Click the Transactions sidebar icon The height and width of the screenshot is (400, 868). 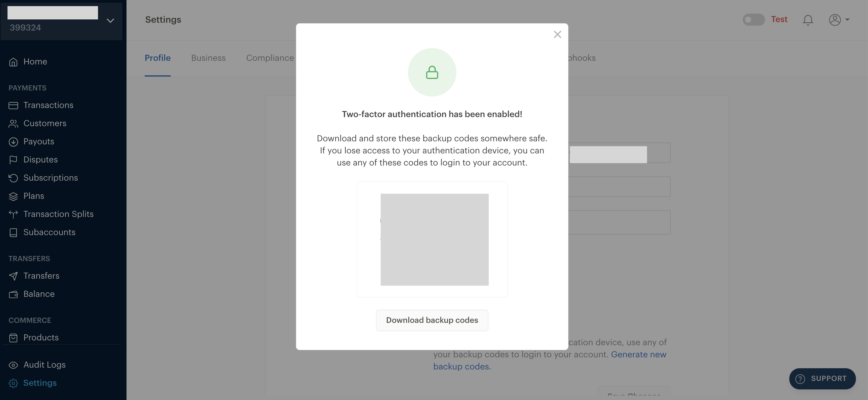click(x=13, y=105)
